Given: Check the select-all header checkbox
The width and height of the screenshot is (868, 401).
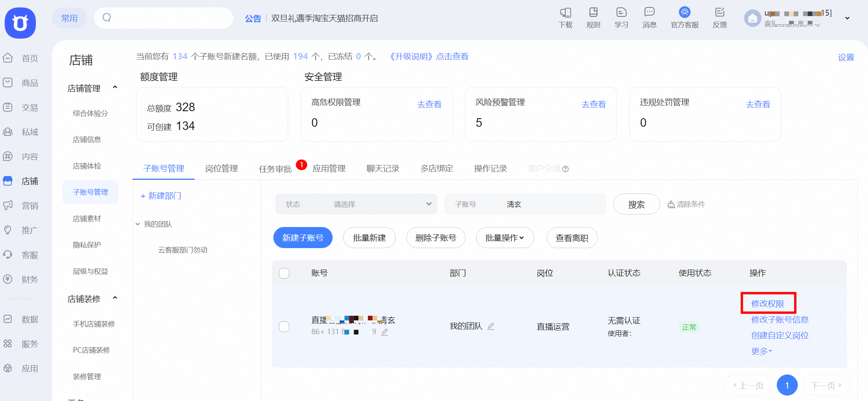Looking at the screenshot, I should click(284, 273).
